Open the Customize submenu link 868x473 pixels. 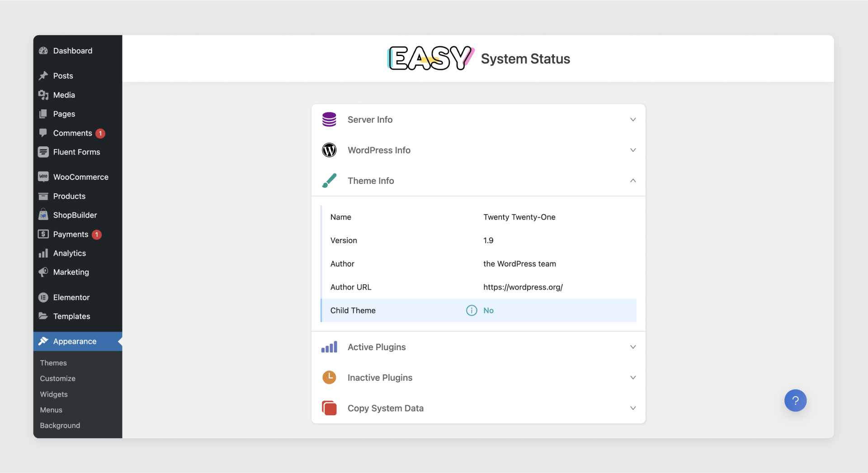point(58,379)
